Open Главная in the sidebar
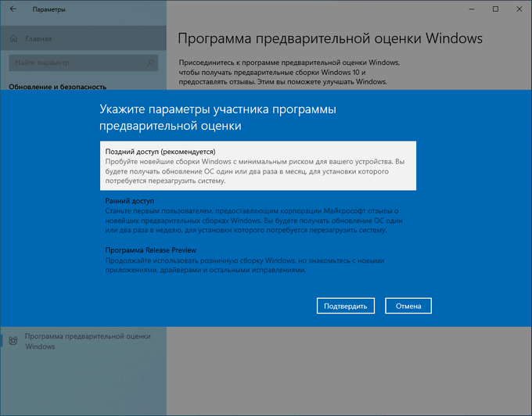Screen dimensions: 532x416 83,38
